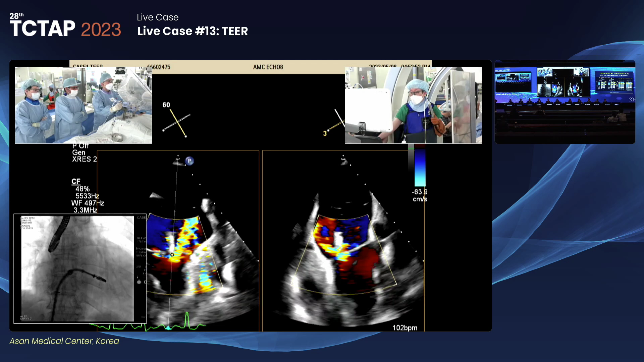Open the echo operator camera feed thumbnail
The height and width of the screenshot is (362, 644).
point(413,105)
